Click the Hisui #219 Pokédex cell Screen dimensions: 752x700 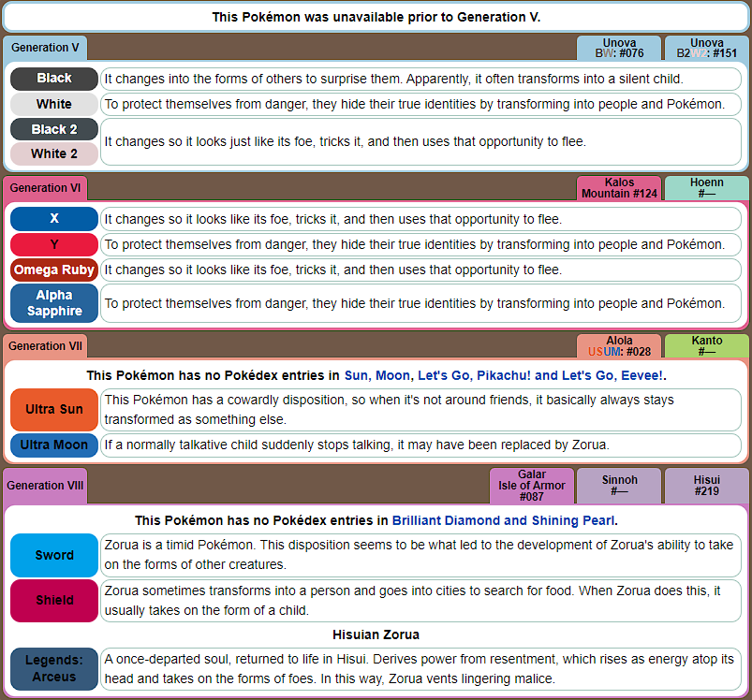(x=706, y=486)
